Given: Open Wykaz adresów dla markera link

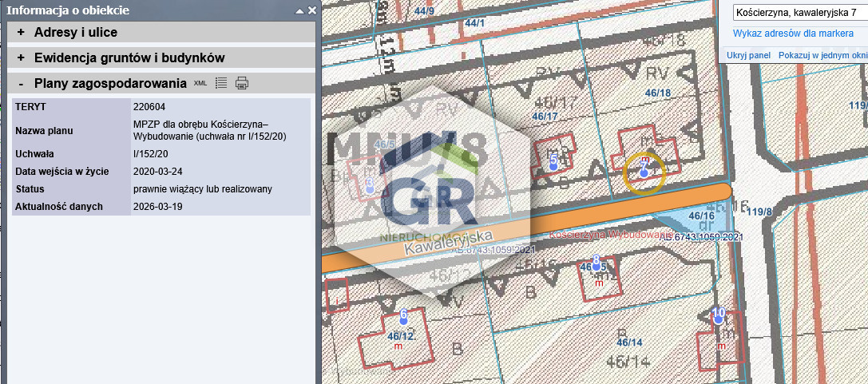Looking at the screenshot, I should click(x=793, y=34).
